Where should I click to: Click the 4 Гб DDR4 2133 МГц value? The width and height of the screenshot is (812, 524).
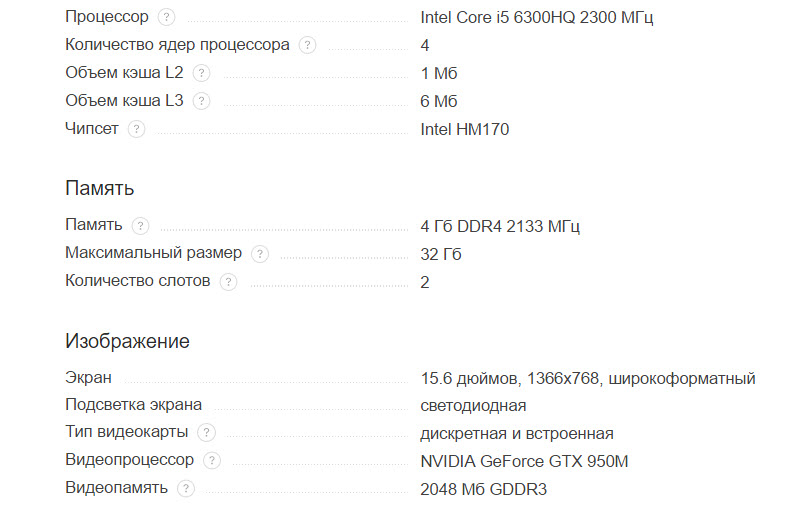(500, 226)
